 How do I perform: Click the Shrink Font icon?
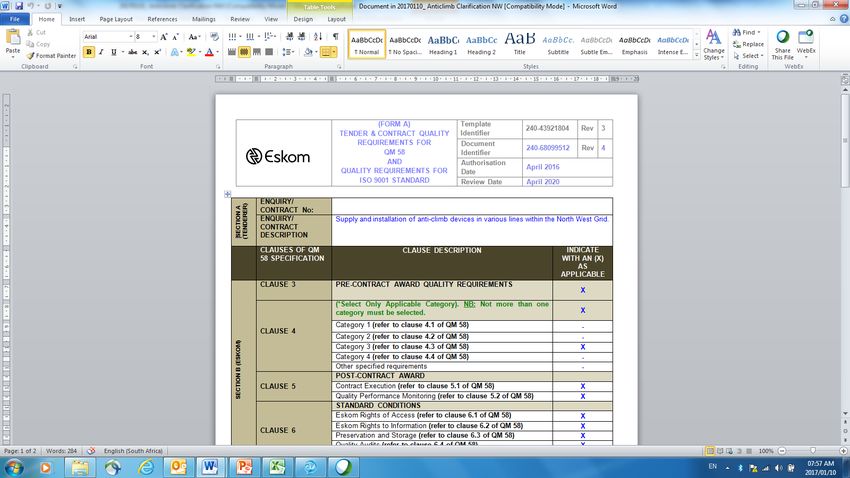175,37
